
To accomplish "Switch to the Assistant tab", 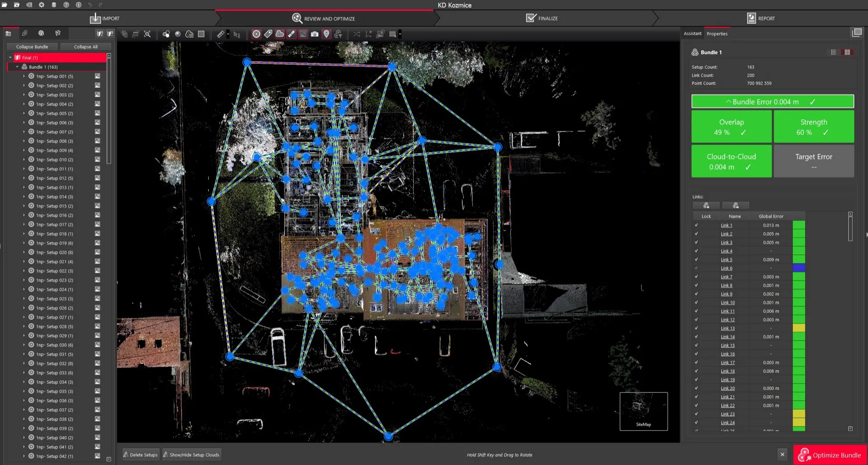I will [692, 33].
